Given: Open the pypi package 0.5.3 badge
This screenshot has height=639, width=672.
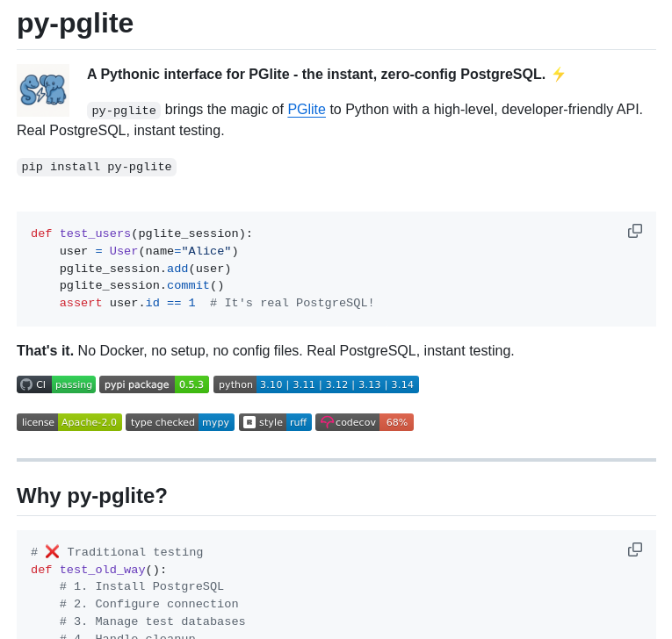Looking at the screenshot, I should tap(155, 384).
